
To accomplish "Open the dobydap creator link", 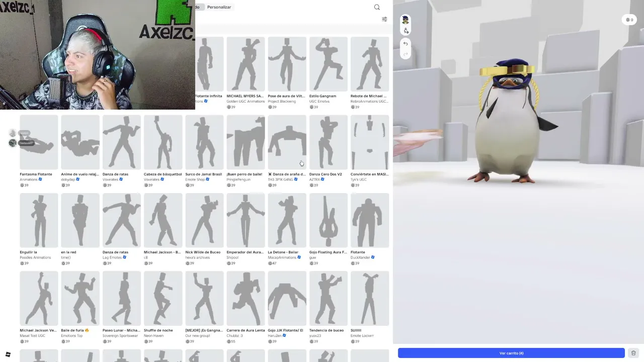I will [x=68, y=179].
